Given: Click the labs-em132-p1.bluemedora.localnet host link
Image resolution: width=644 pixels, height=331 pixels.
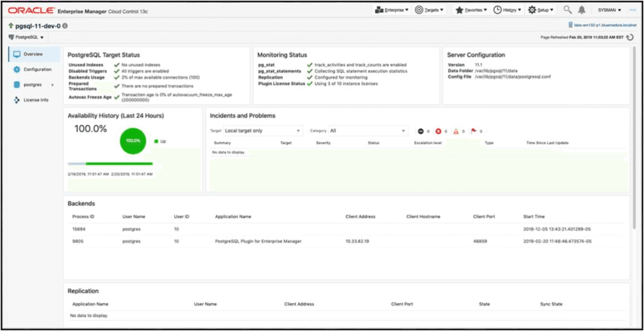Looking at the screenshot, I should [604, 24].
